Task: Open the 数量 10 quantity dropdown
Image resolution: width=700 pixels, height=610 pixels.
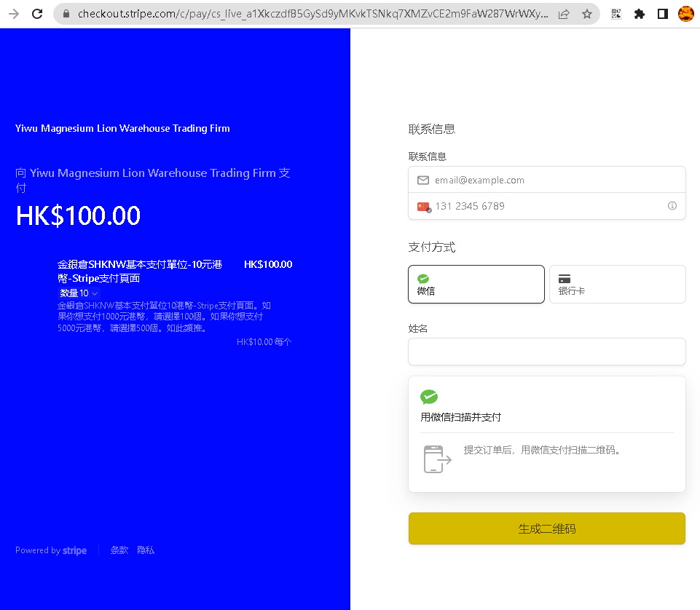Action: [79, 293]
